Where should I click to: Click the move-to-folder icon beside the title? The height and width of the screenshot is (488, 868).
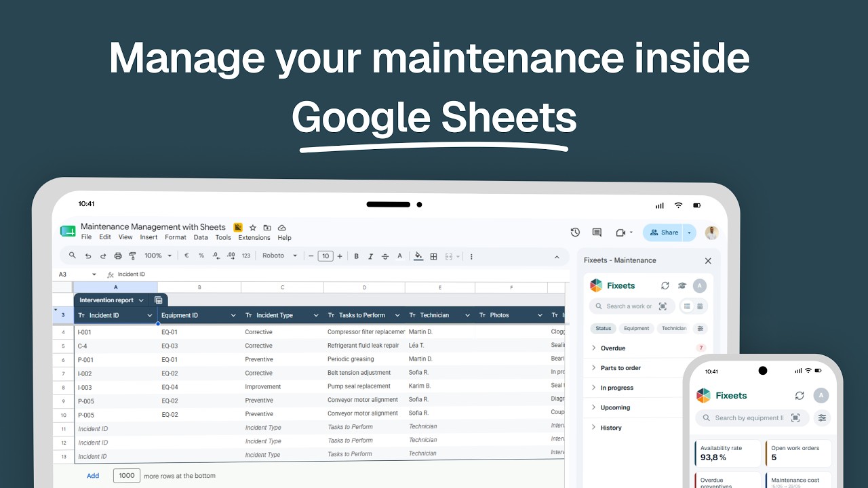coord(267,228)
